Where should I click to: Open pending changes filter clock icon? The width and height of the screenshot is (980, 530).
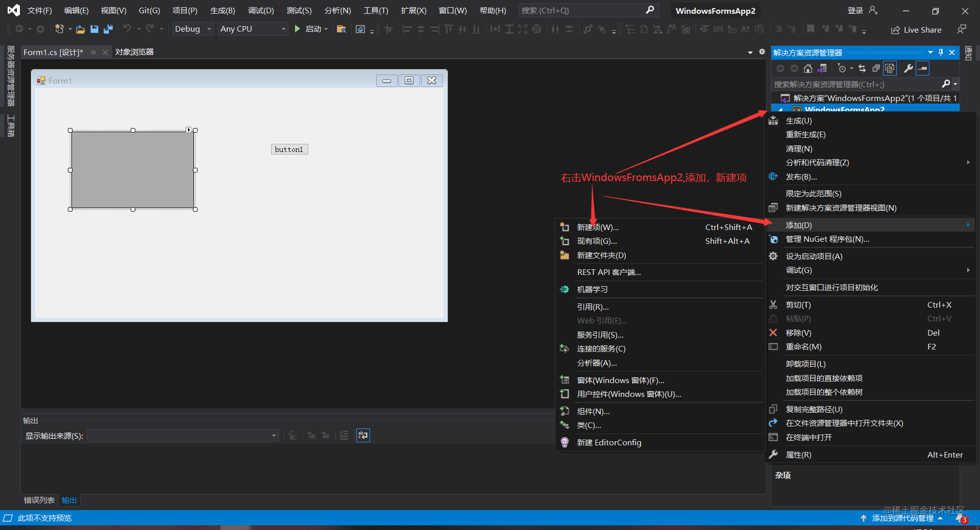pos(842,68)
